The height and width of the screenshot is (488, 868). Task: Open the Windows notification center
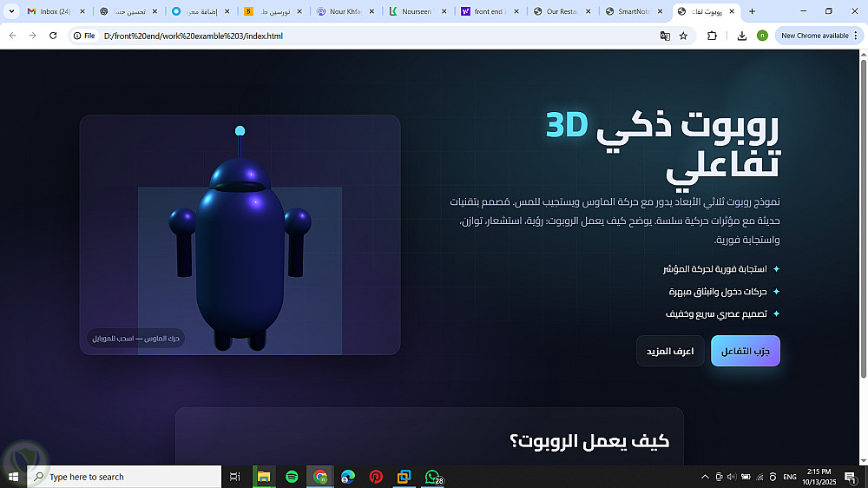(x=851, y=477)
